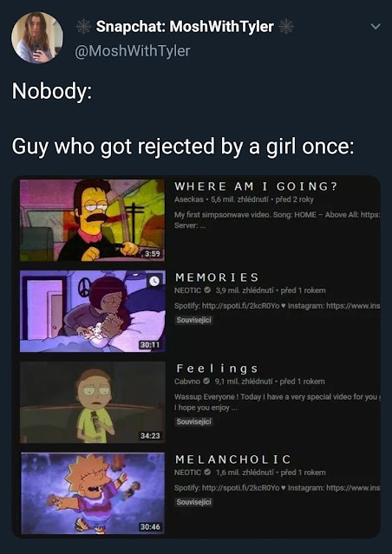Click the Související tag under MELANCHOLIC

coord(193,503)
